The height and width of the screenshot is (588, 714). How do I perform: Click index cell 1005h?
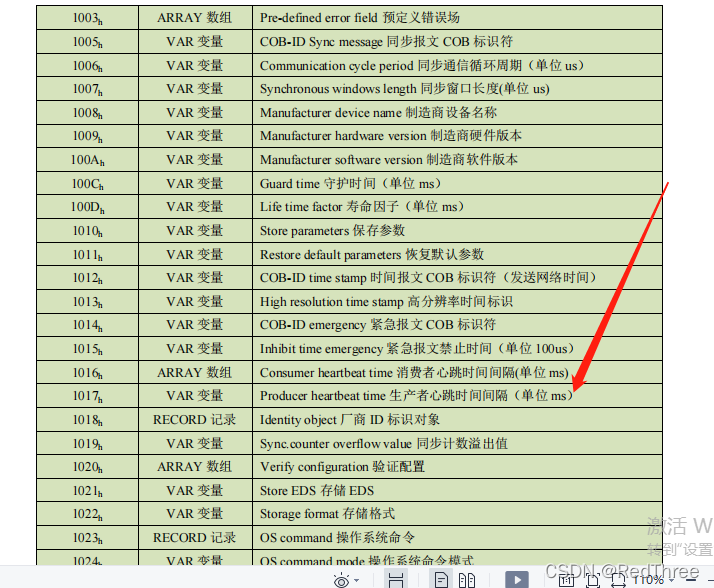click(87, 42)
